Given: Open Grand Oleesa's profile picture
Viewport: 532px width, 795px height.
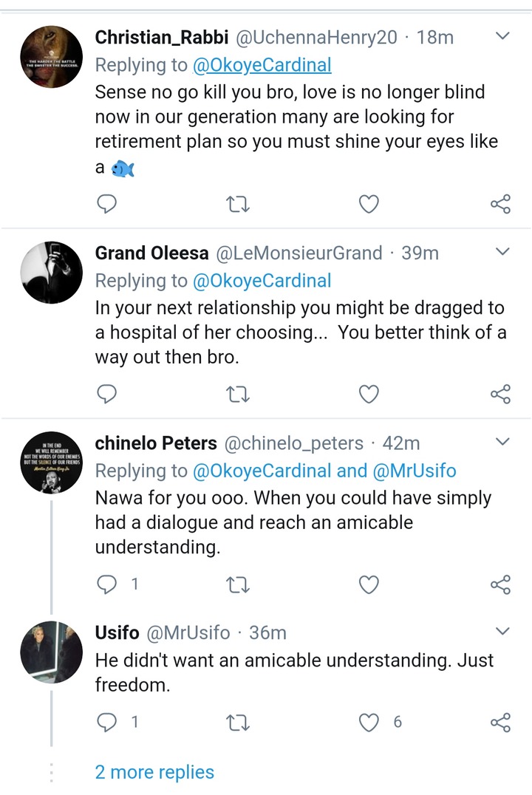Looking at the screenshot, I should [x=51, y=273].
